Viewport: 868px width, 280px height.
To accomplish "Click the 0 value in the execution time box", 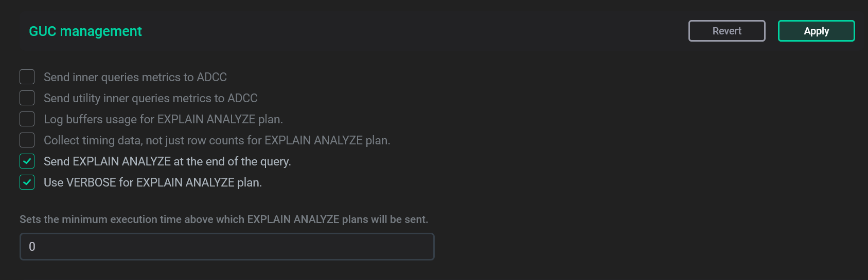I will [x=32, y=247].
